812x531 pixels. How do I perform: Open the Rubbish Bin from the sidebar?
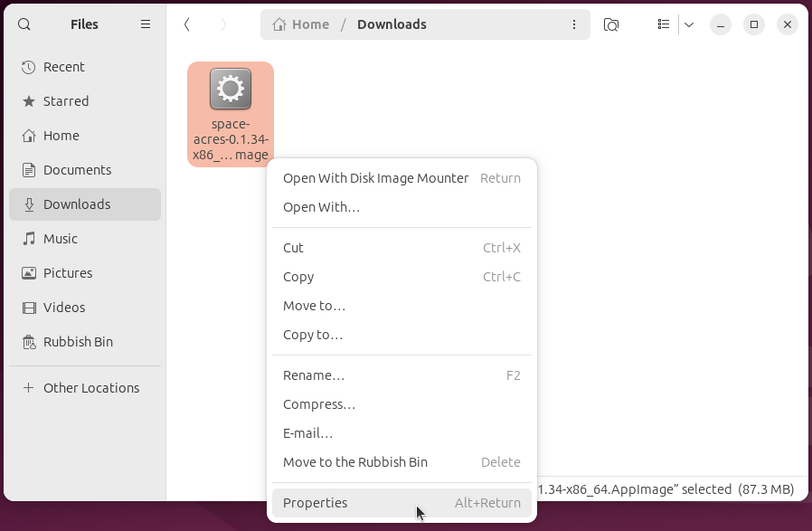tap(77, 342)
